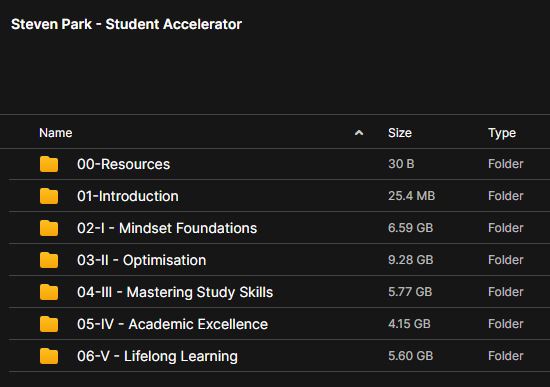Image resolution: width=550 pixels, height=387 pixels.
Task: Toggle the sort arrow in the Name column
Action: click(x=359, y=133)
